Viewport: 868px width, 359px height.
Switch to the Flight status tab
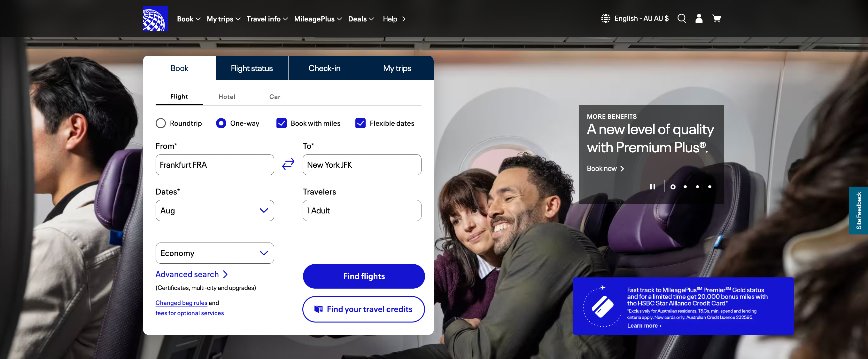tap(252, 68)
